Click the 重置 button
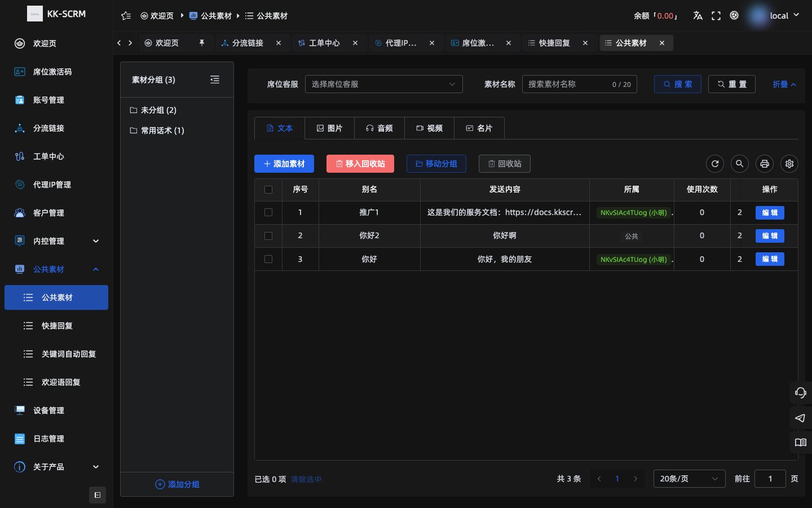812x508 pixels. (732, 84)
